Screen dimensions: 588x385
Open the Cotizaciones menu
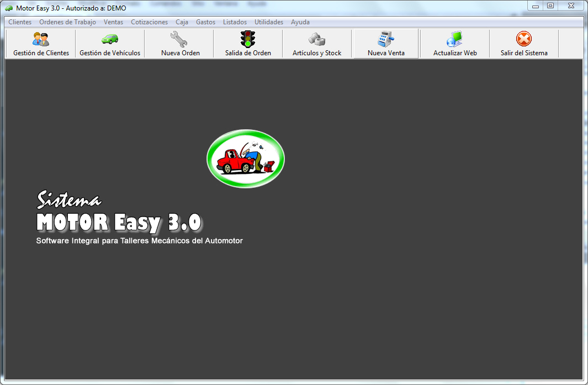click(x=149, y=22)
